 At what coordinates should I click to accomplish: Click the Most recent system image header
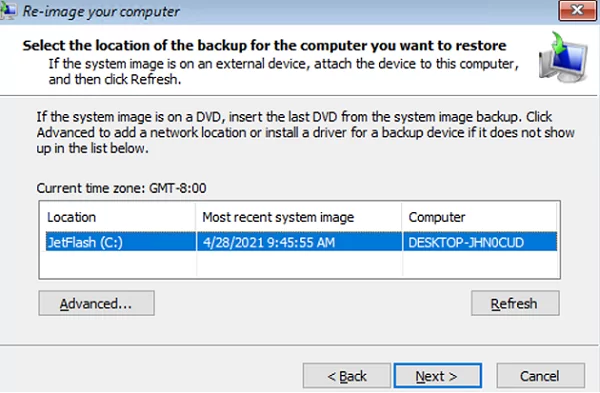point(298,217)
